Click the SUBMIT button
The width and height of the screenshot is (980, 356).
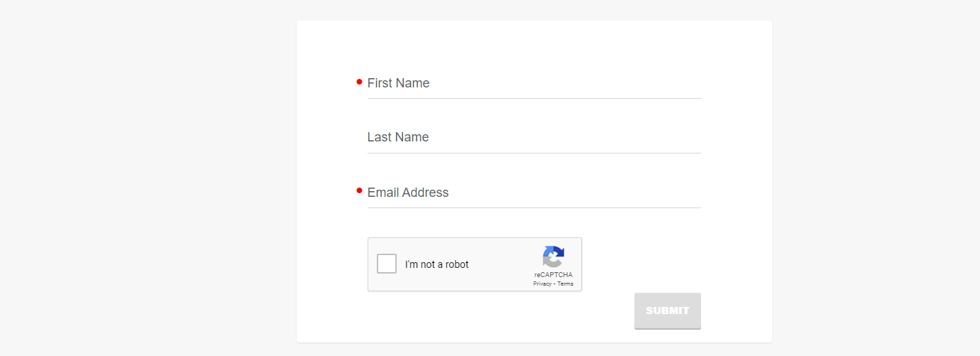[668, 311]
